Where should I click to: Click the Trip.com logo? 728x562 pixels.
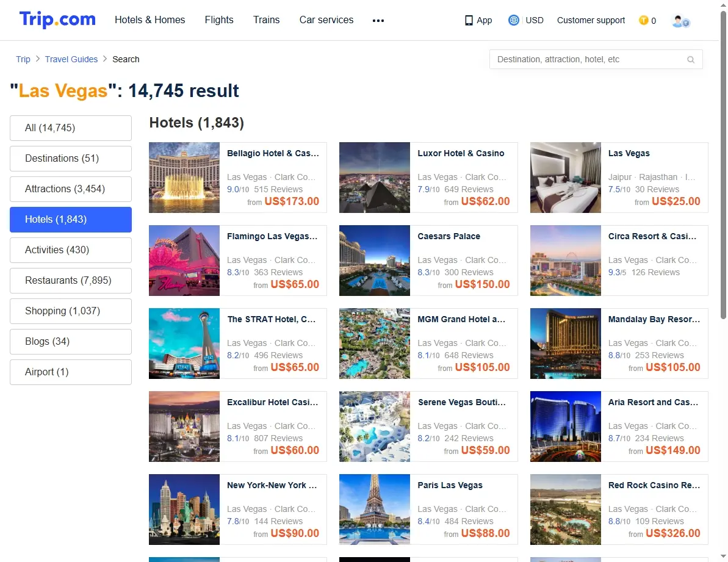point(57,20)
